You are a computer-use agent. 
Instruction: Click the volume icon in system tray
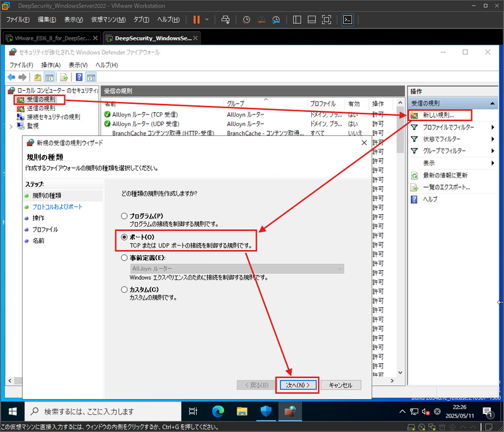click(x=426, y=412)
